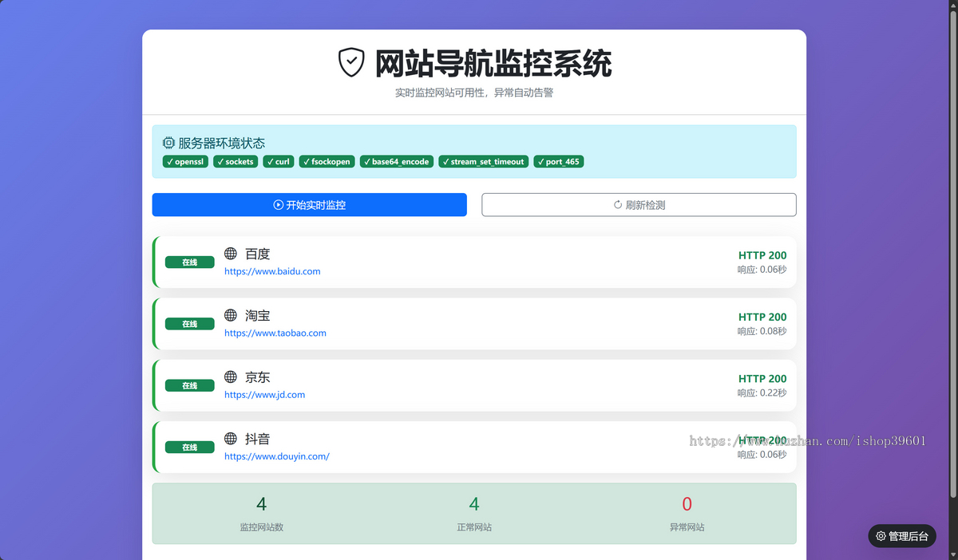
Task: Open 管理后台
Action: pos(901,535)
